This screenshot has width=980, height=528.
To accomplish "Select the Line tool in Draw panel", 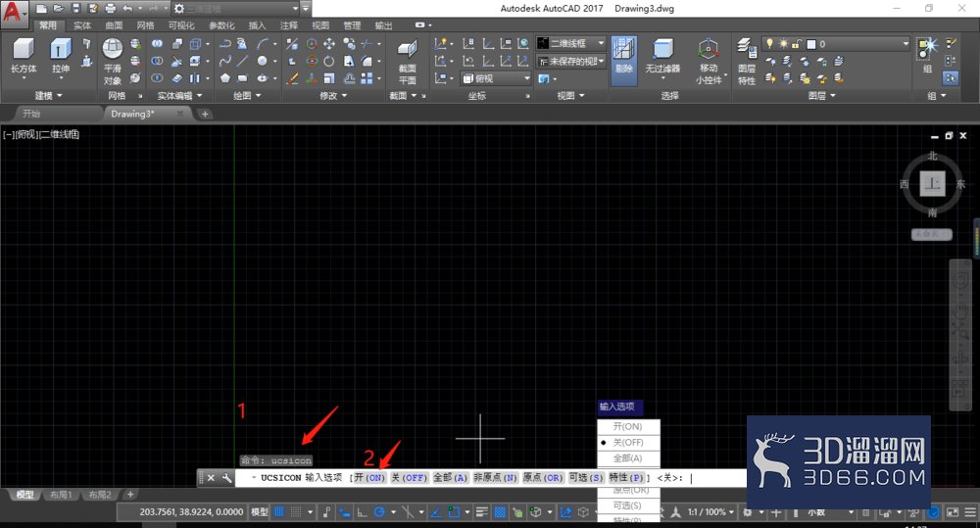I will (x=243, y=61).
